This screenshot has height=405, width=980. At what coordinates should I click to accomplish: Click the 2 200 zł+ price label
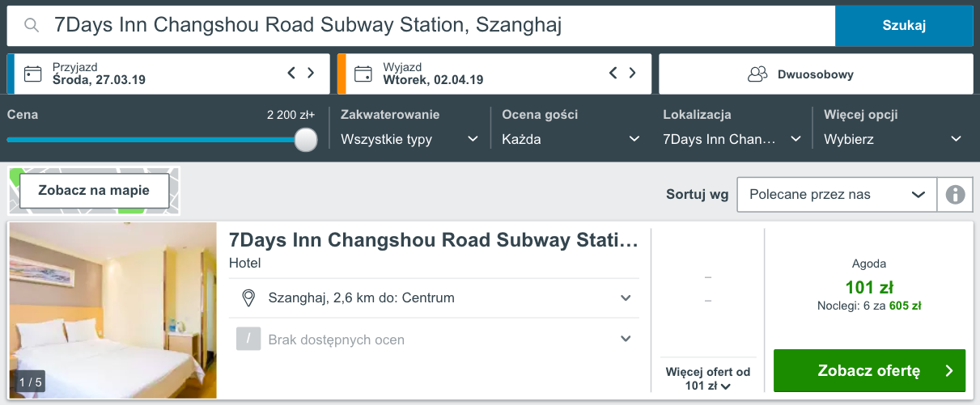(x=291, y=115)
